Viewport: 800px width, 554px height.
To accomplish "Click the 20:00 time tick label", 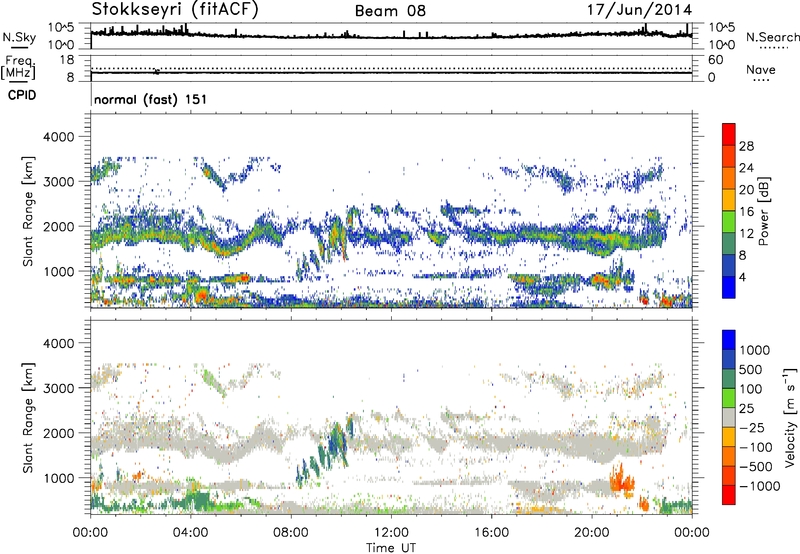I will [591, 532].
